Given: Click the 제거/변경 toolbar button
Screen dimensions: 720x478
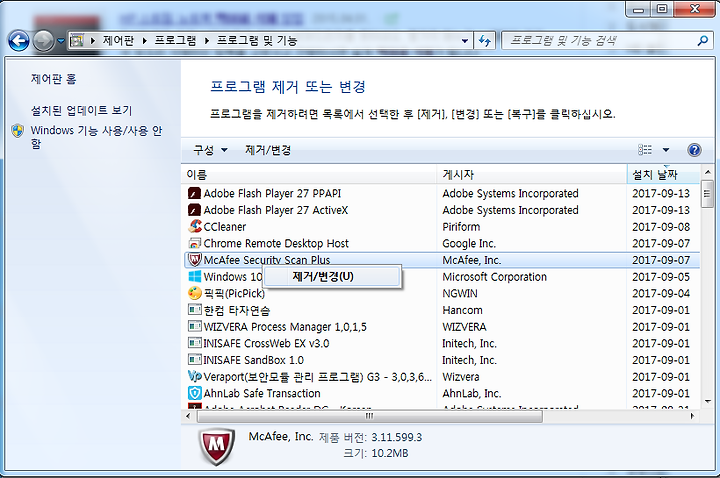Looking at the screenshot, I should coord(268,150).
